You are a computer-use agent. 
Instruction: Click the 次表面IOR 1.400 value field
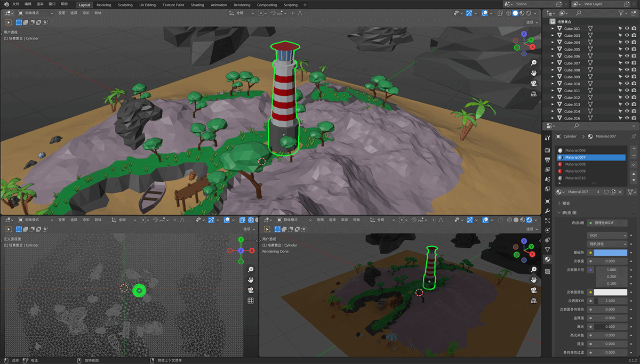[610, 301]
